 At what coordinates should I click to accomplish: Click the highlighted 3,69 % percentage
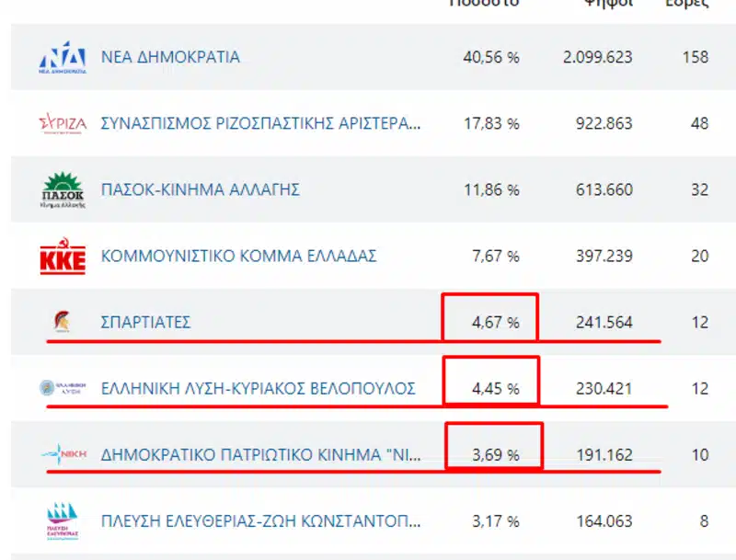[x=495, y=455]
